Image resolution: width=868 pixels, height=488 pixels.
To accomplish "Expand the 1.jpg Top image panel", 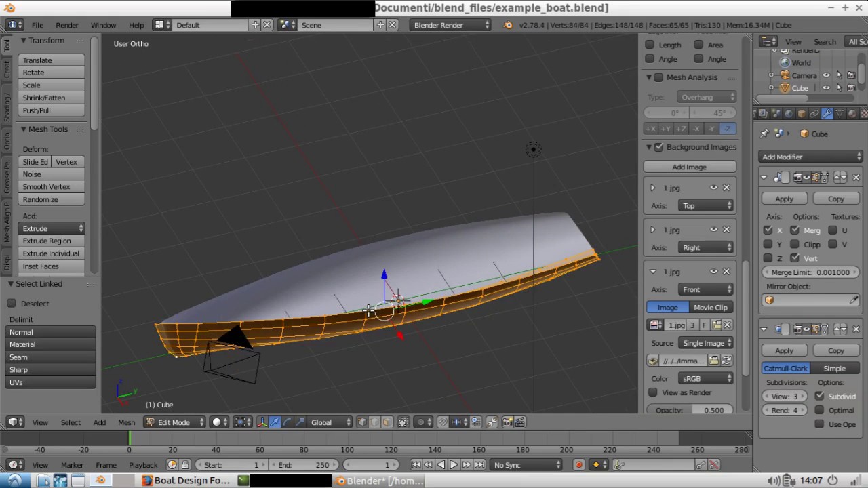I will (652, 188).
